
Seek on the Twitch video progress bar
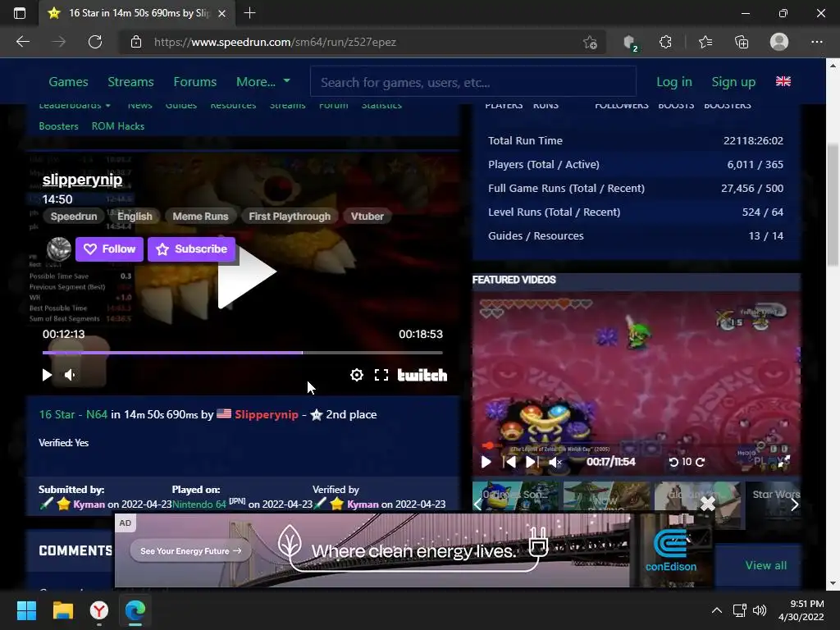(x=243, y=353)
